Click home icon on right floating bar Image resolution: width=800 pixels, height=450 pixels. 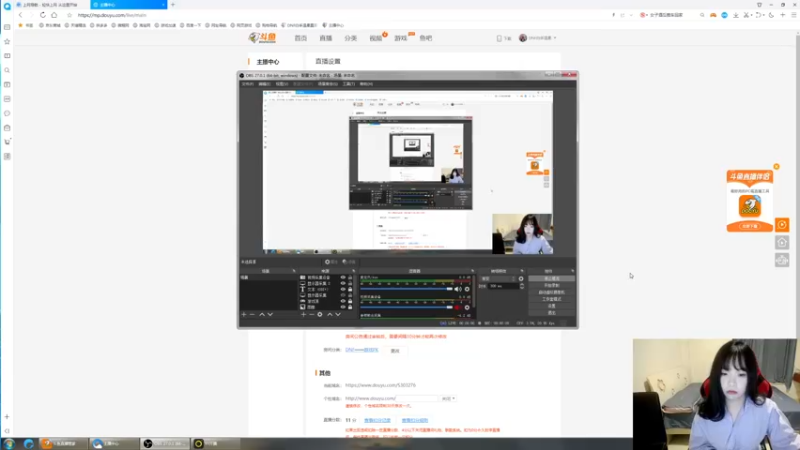(x=782, y=242)
